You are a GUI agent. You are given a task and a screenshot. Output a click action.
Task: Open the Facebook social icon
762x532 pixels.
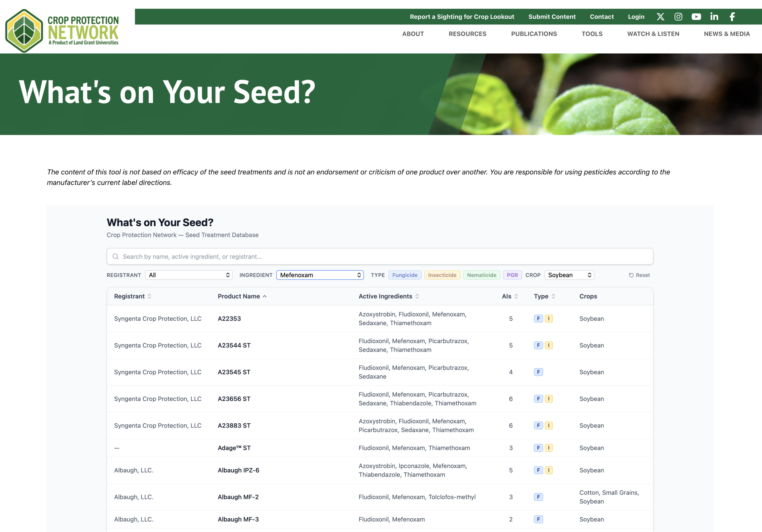pyautogui.click(x=732, y=17)
